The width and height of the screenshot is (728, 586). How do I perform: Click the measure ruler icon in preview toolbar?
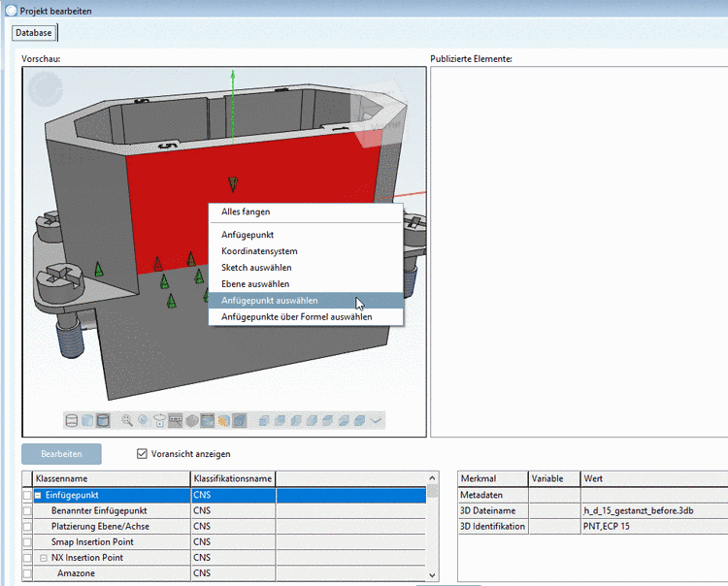click(x=176, y=420)
